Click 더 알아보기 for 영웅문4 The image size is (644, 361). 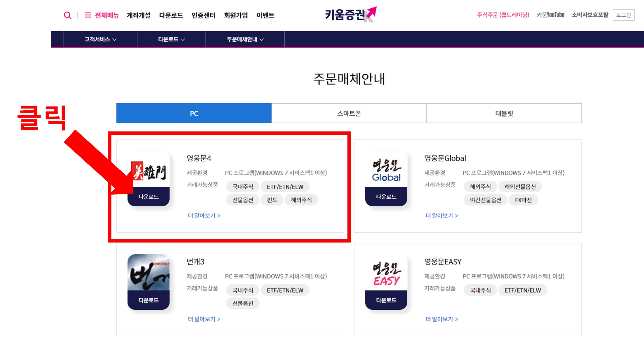click(204, 215)
